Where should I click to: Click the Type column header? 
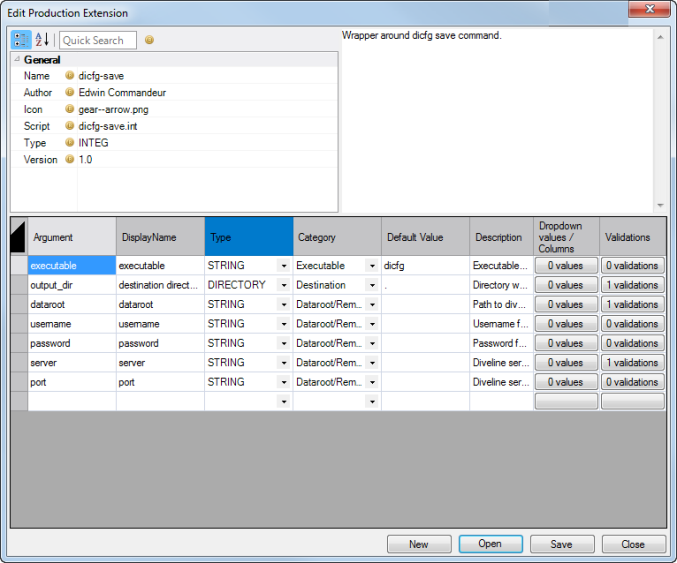click(249, 237)
